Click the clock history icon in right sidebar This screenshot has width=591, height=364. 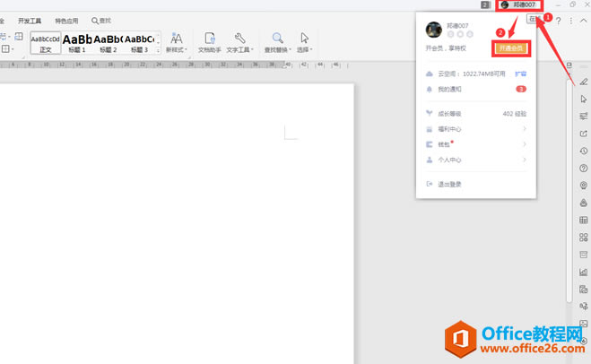tap(584, 151)
